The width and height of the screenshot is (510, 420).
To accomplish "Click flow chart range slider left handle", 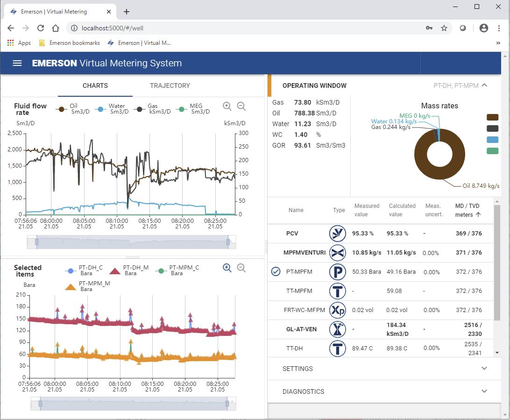I will pos(36,242).
